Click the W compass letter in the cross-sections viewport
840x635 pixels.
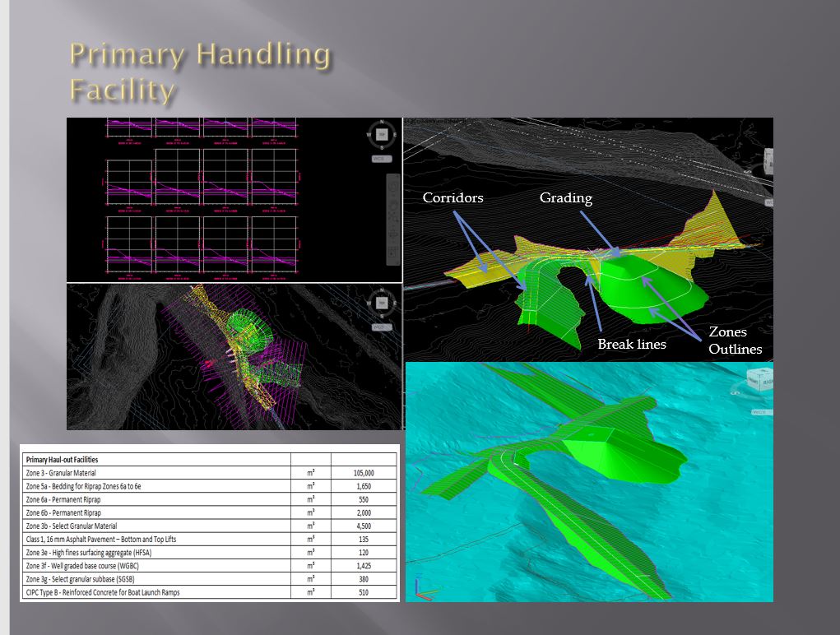(369, 135)
